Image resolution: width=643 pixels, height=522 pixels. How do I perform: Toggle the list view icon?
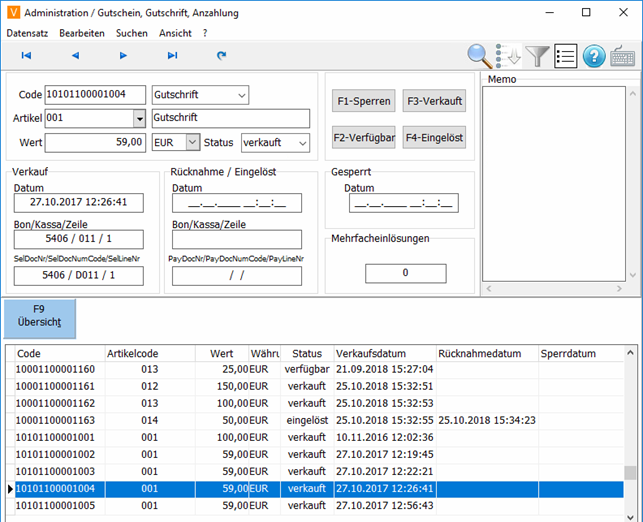click(x=566, y=56)
